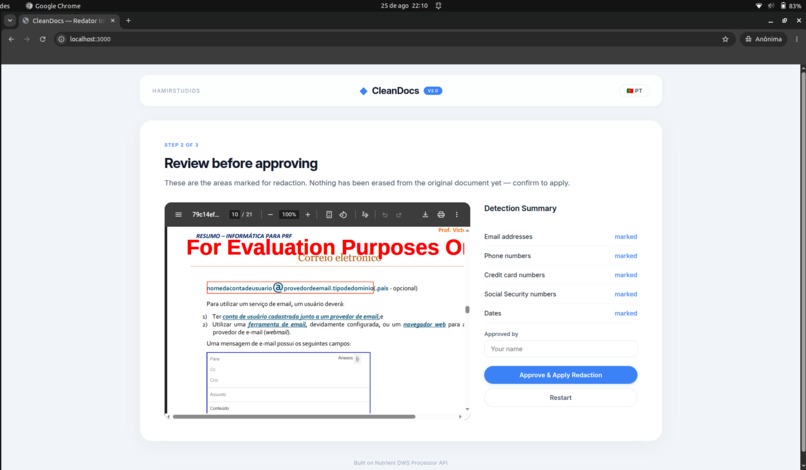Click the battery 83% indicator
806x470 pixels.
(x=791, y=6)
